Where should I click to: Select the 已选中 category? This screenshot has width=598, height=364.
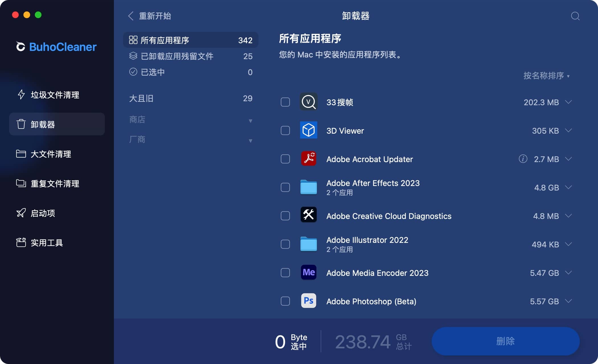tap(191, 72)
